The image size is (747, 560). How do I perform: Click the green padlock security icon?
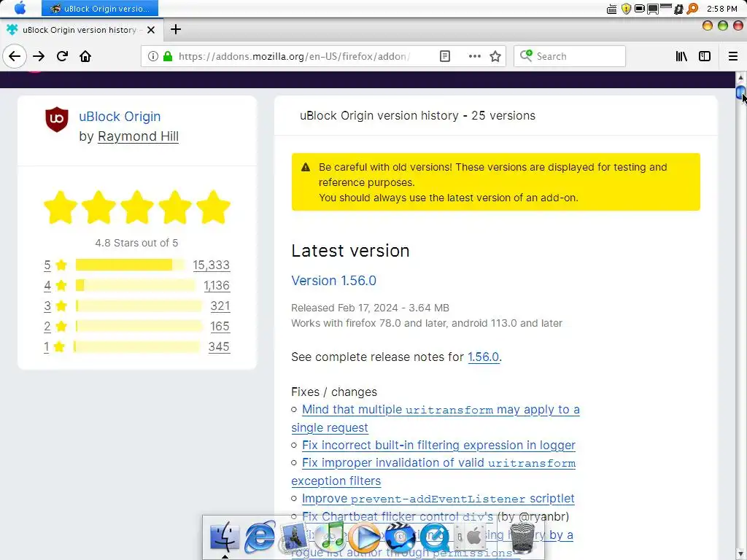[x=168, y=56]
